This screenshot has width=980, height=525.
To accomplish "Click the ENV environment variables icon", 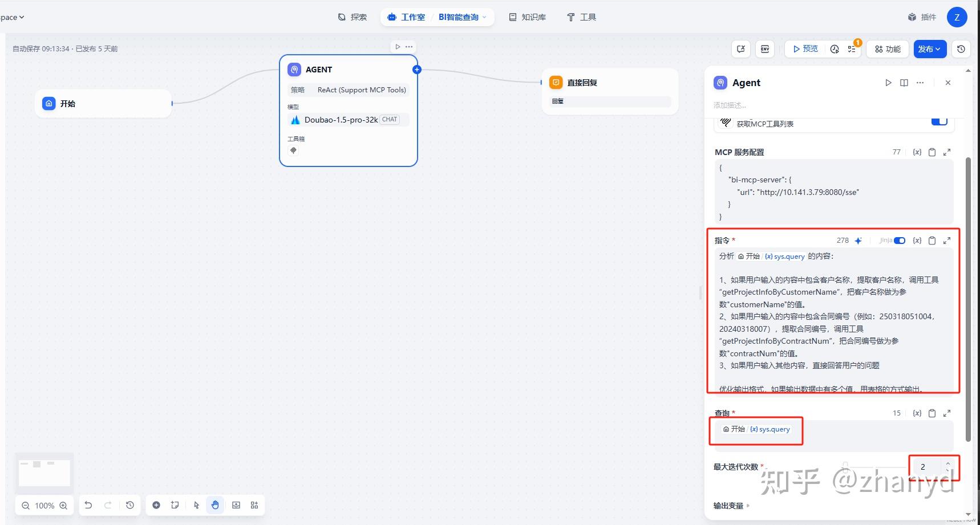I will click(x=764, y=49).
